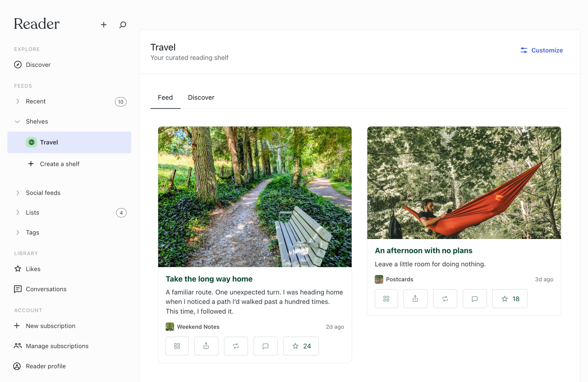
Task: Like the post showing 24 stars
Action: (301, 346)
